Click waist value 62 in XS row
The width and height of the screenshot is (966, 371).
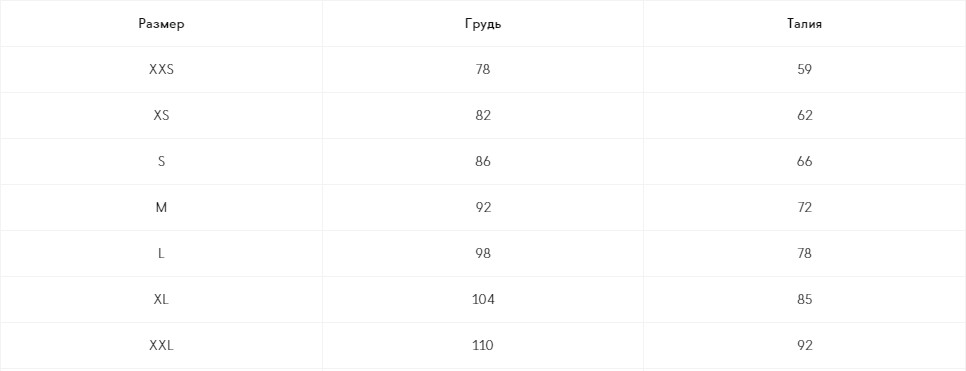(x=805, y=115)
